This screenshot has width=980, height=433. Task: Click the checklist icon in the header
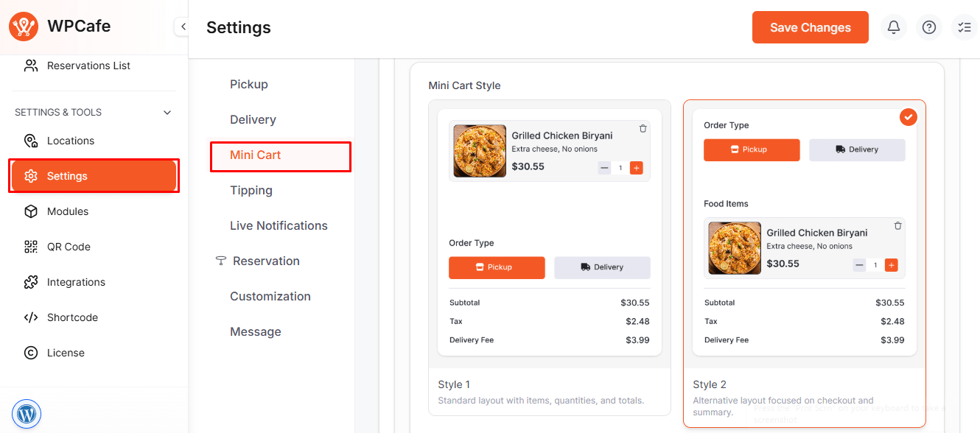965,27
